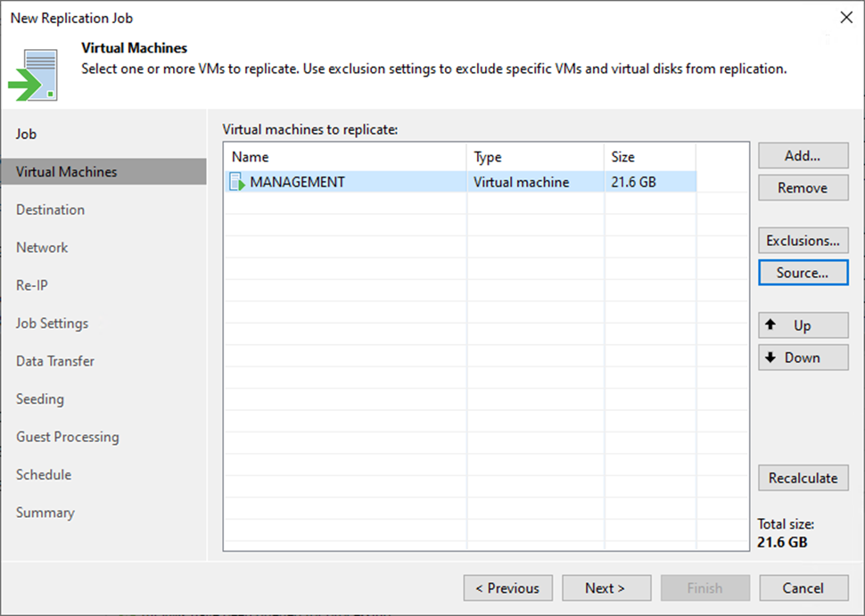Recalculate the total VM size
The width and height of the screenshot is (865, 616).
803,478
